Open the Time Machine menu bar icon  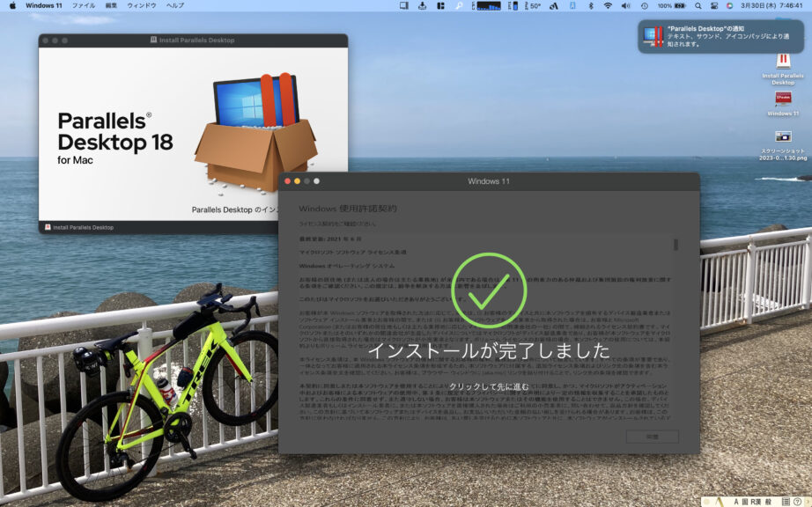click(644, 5)
